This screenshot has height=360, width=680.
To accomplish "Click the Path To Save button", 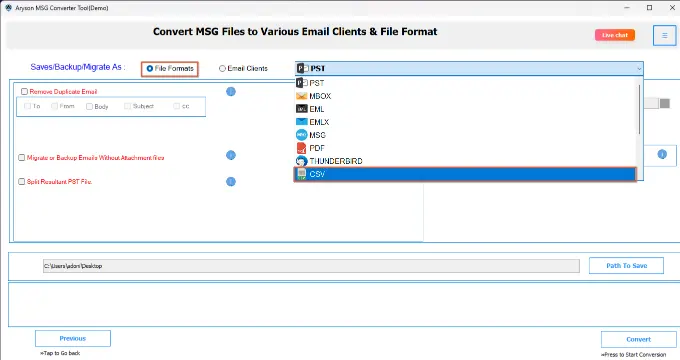I will 626,265.
